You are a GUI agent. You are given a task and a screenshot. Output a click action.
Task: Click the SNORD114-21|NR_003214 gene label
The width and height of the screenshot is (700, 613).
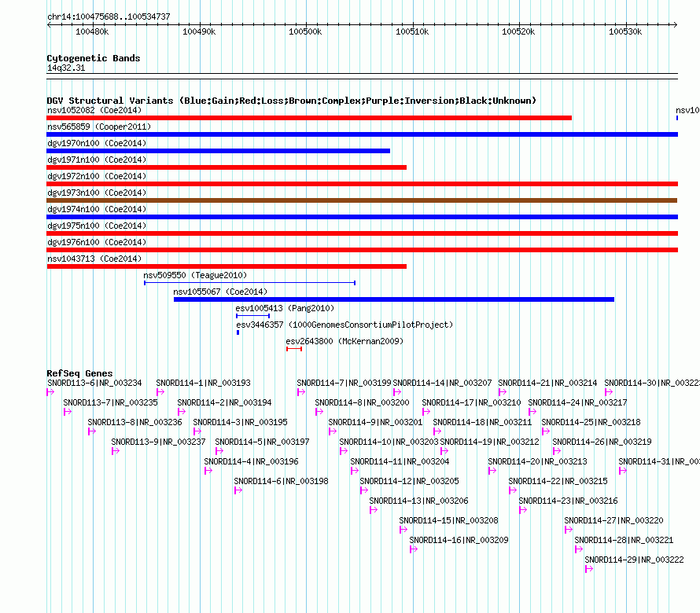(547, 383)
